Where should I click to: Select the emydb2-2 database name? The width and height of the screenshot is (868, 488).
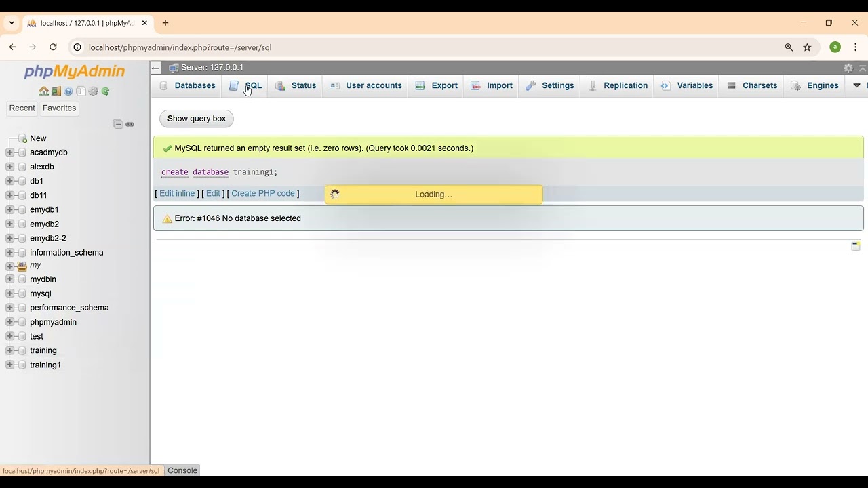(48, 238)
